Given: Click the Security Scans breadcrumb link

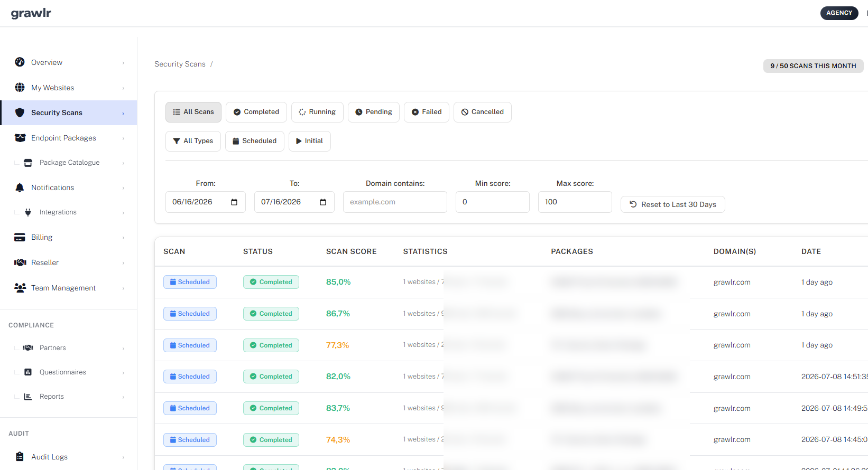Looking at the screenshot, I should point(180,64).
